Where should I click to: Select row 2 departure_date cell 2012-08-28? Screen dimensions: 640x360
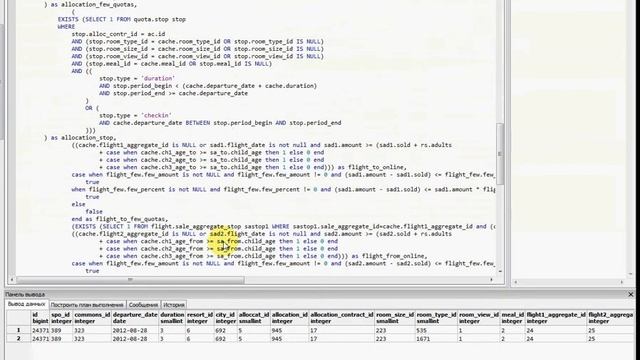135,338
